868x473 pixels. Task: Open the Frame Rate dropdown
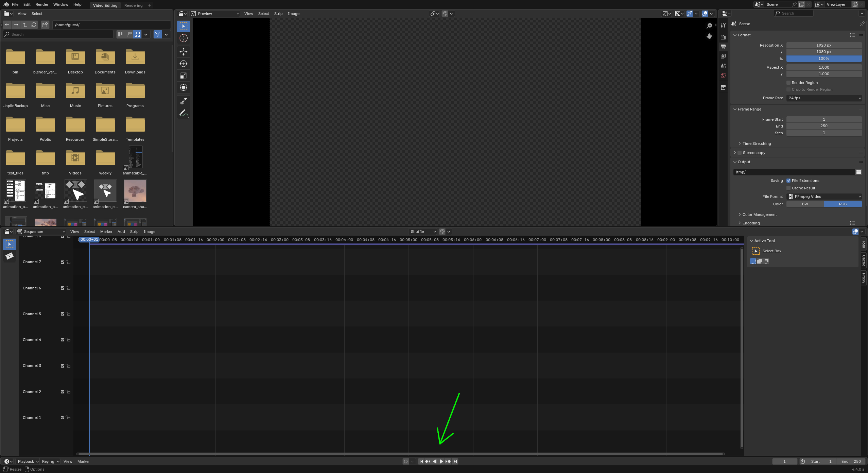coord(824,98)
